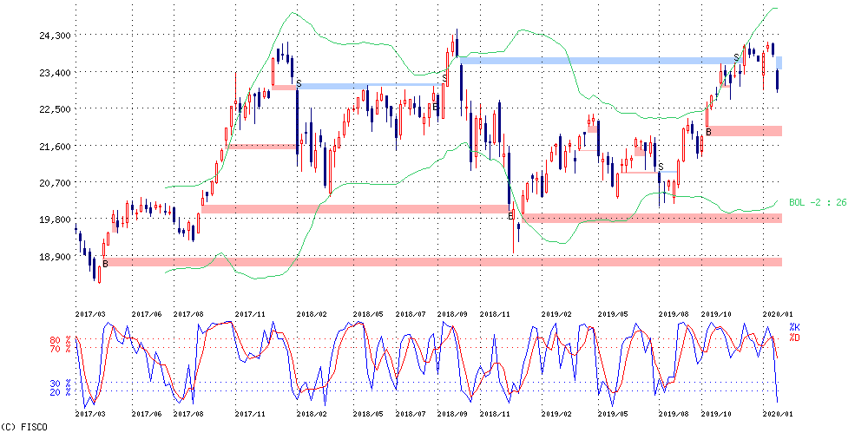868x446 pixels.
Task: Click the (C) FISCO copyright text
Action: click(x=24, y=427)
